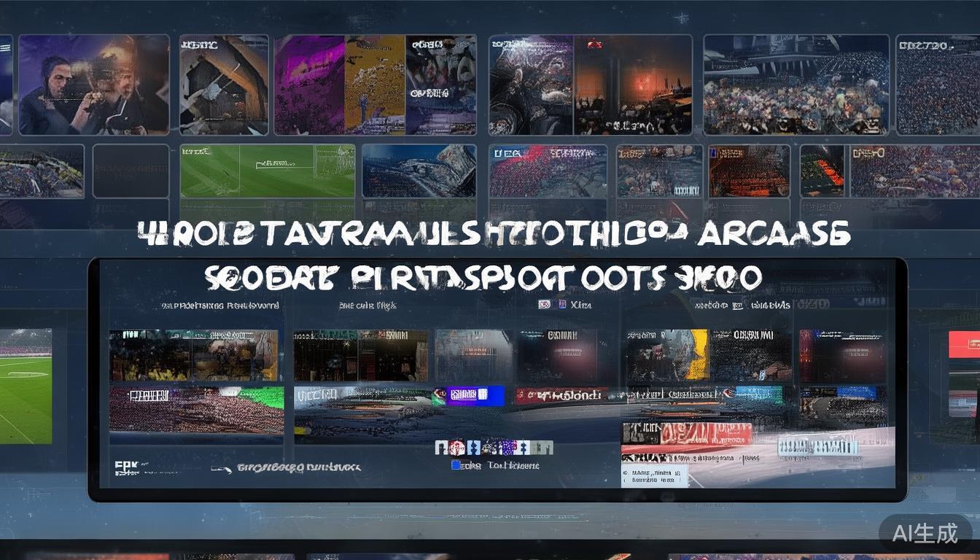Image resolution: width=980 pixels, height=560 pixels.
Task: Open the green football field preview at left edge
Action: click(x=26, y=386)
